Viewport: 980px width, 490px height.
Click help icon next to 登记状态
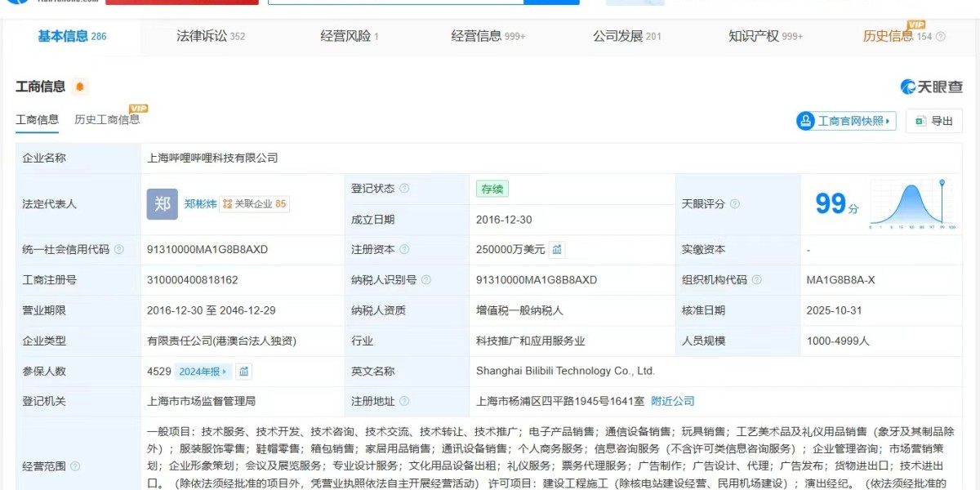[404, 189]
